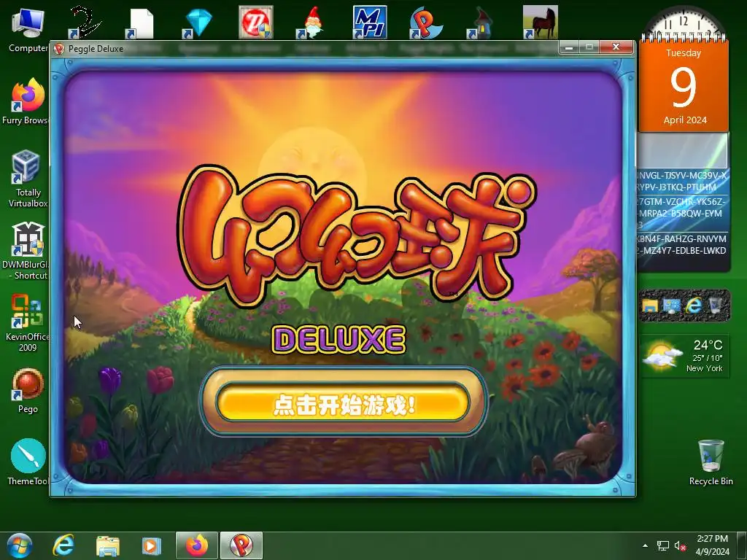Click the yellow start game button in Peggle
747x560 pixels.
click(x=343, y=403)
